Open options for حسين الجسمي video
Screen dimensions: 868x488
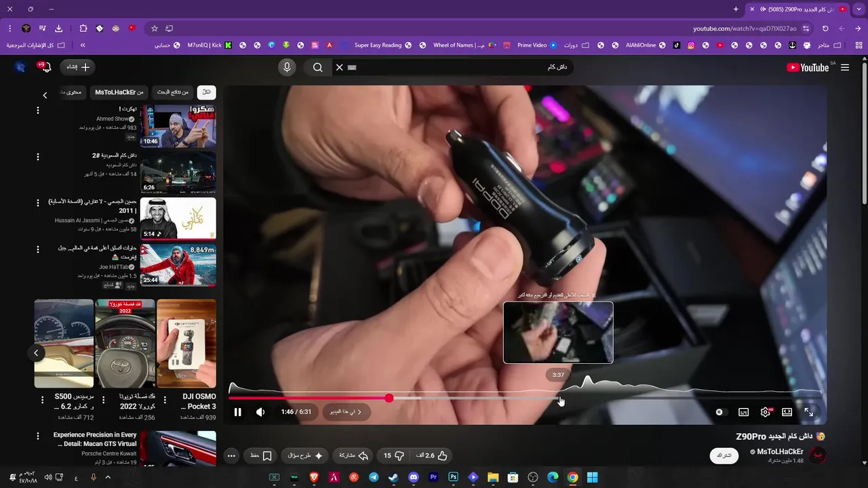pos(38,203)
